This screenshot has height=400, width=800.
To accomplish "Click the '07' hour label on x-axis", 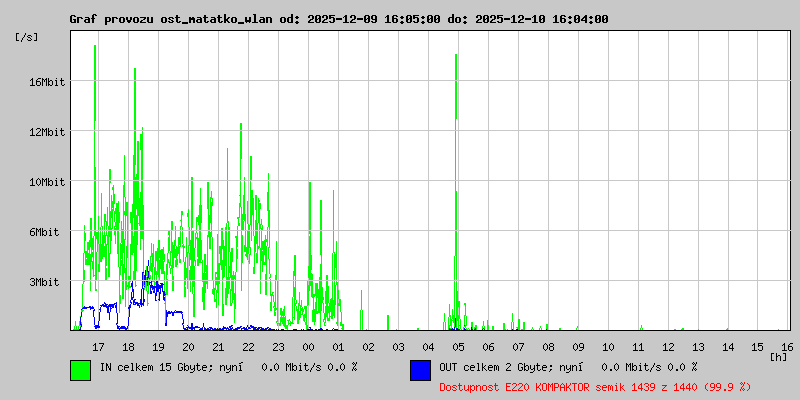I will pos(518,347).
